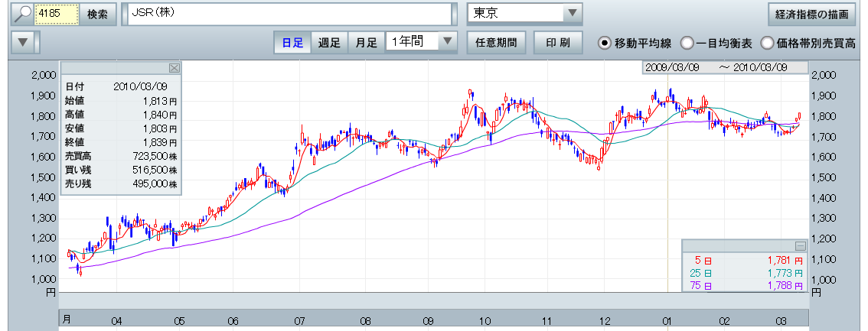Select the 移動平均線 radio button
Screen dimensions: 868x331
tap(604, 43)
